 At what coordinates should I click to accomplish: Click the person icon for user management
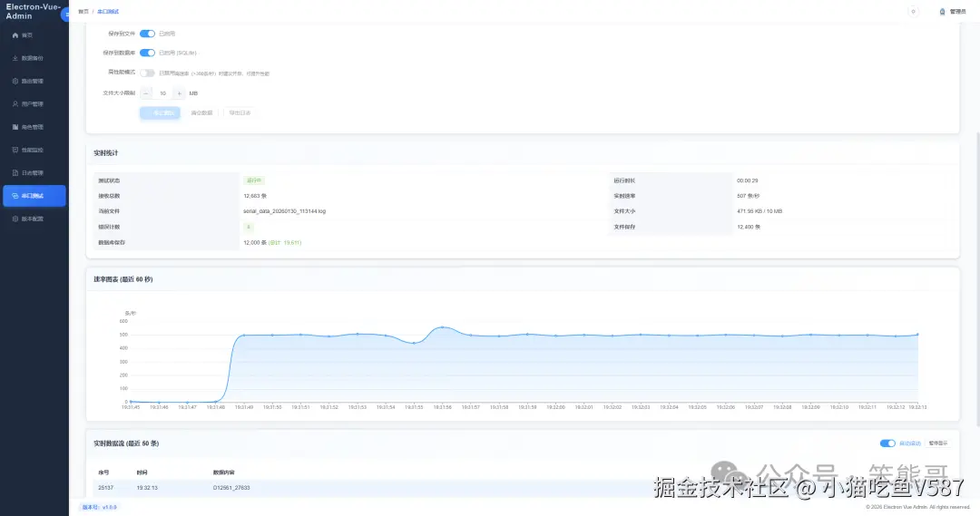(15, 104)
